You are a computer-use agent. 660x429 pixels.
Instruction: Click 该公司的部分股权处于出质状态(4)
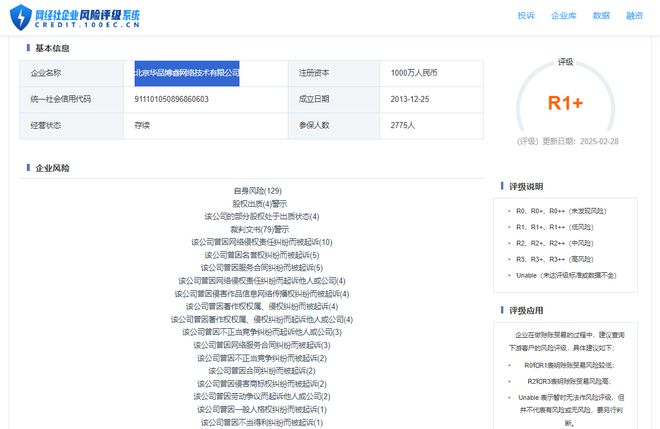click(262, 216)
